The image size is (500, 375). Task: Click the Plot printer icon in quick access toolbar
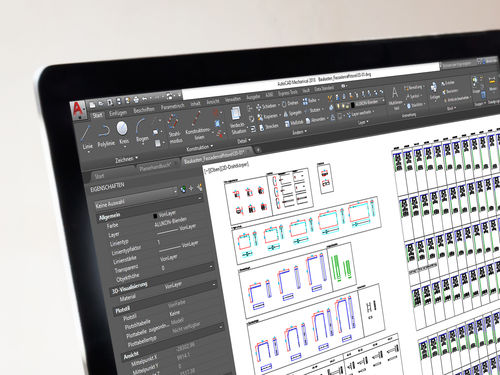click(x=136, y=100)
